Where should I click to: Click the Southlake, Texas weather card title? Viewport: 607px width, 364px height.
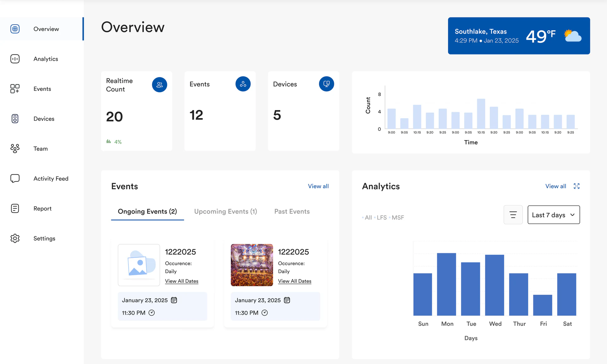(x=481, y=31)
